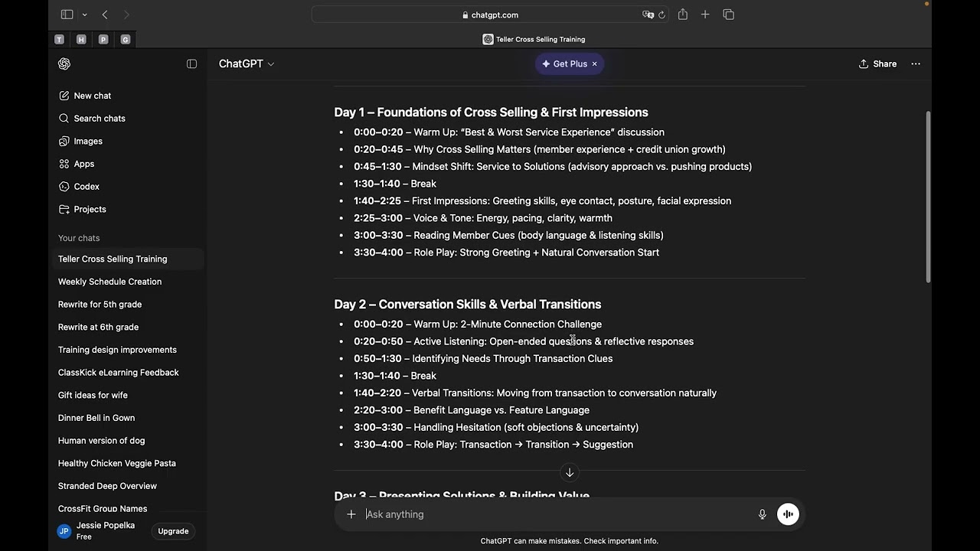Select the pinned tab labeled T

(60, 39)
